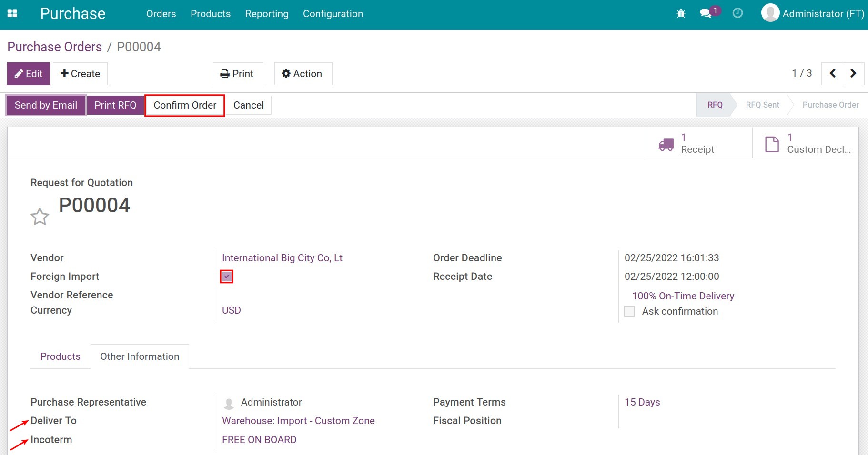Open the activities clock icon
Screen dimensions: 868x455
[737, 13]
